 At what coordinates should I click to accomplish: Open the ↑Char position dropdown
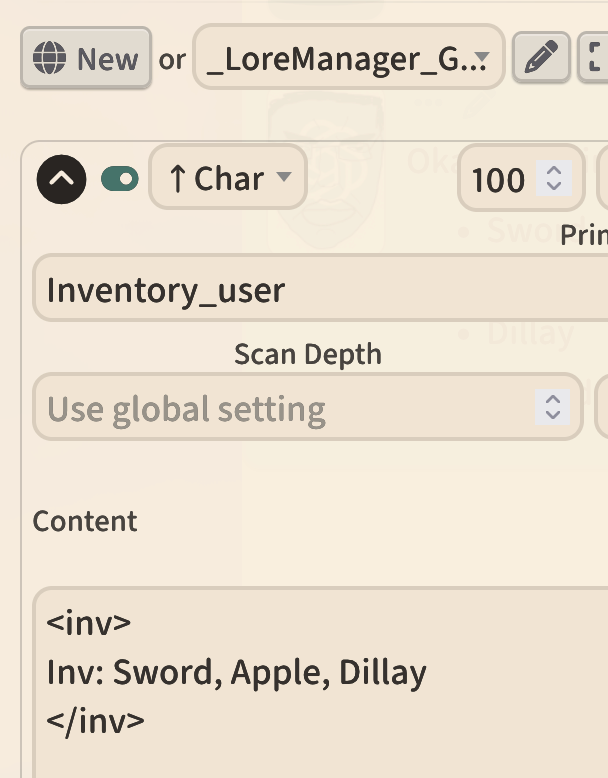click(x=228, y=179)
